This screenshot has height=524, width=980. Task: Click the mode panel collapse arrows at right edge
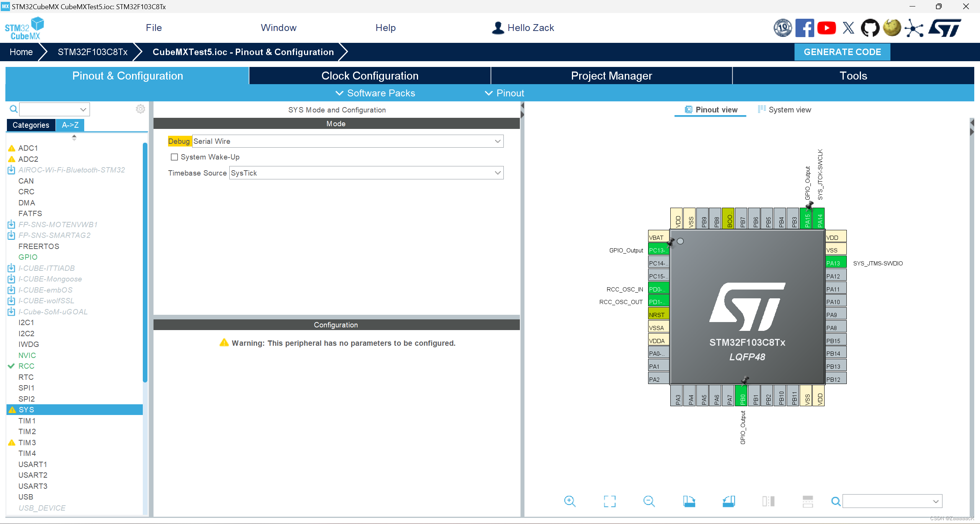coord(522,110)
